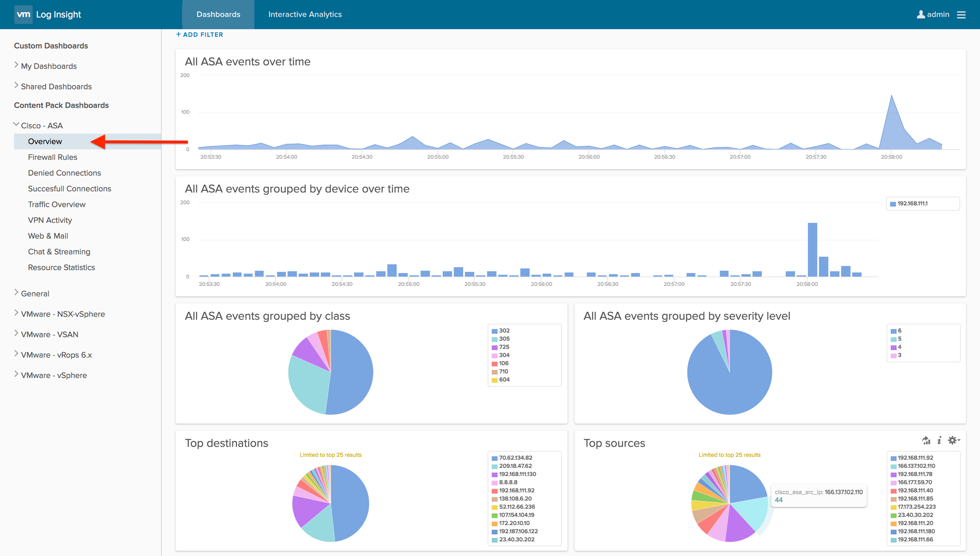This screenshot has width=980, height=556.
Task: Click the 8.8.8.8 legend color swatch
Action: [494, 483]
